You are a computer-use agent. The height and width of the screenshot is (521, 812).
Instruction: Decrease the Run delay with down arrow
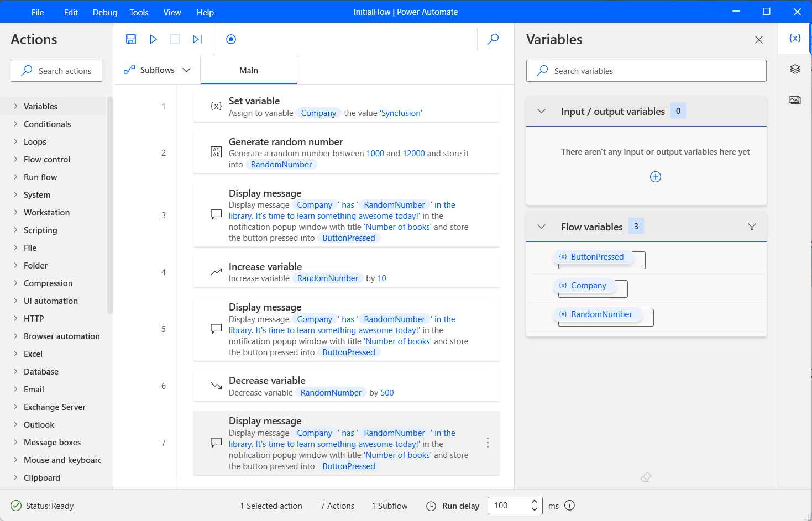(535, 509)
